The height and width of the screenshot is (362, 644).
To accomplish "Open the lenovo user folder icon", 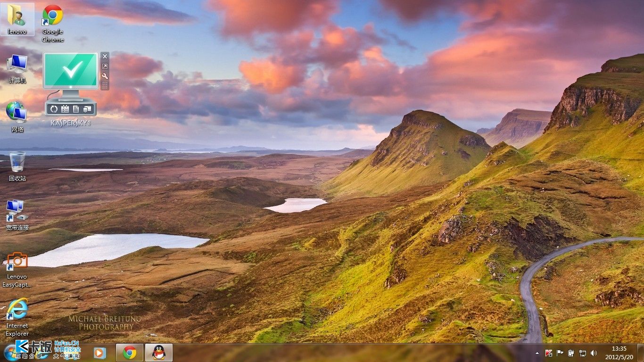I will (x=17, y=19).
